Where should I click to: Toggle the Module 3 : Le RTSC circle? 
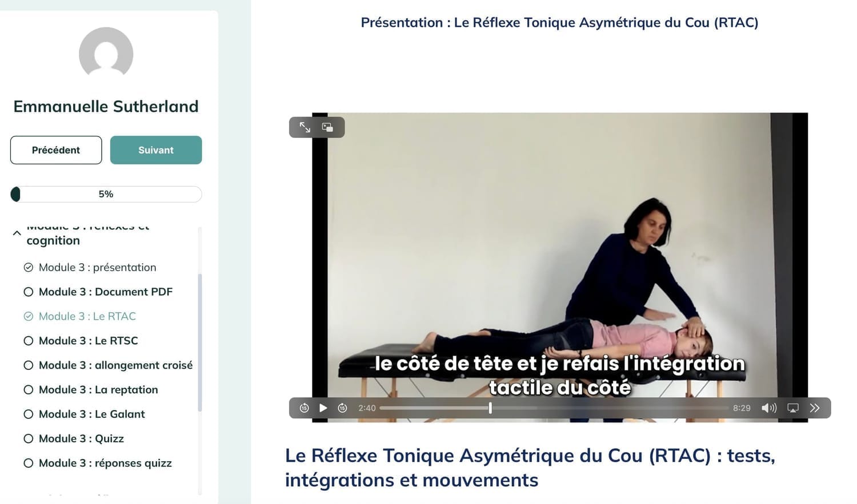[x=29, y=341]
